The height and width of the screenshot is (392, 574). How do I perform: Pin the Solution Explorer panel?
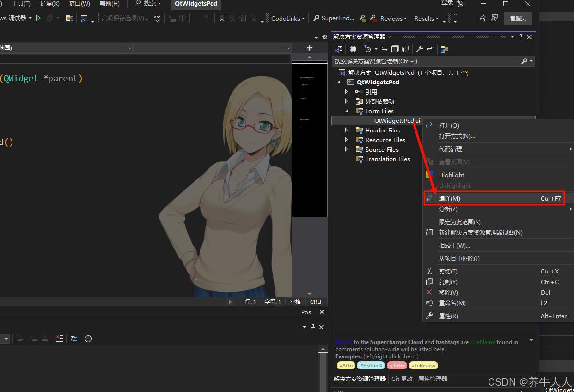pyautogui.click(x=521, y=36)
